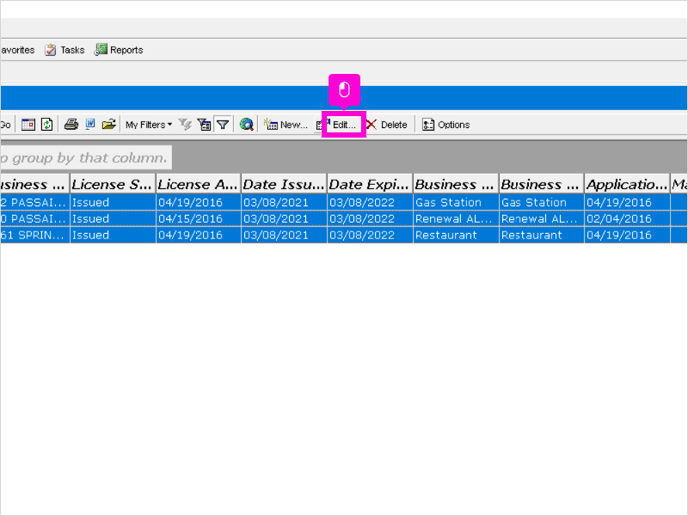Select the 2 PASSAI... row cell

(35, 202)
